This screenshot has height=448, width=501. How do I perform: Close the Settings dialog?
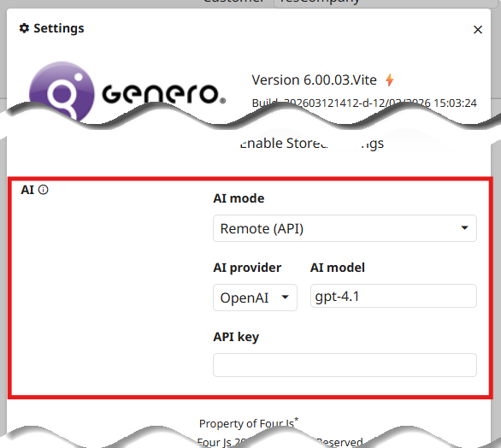(478, 30)
